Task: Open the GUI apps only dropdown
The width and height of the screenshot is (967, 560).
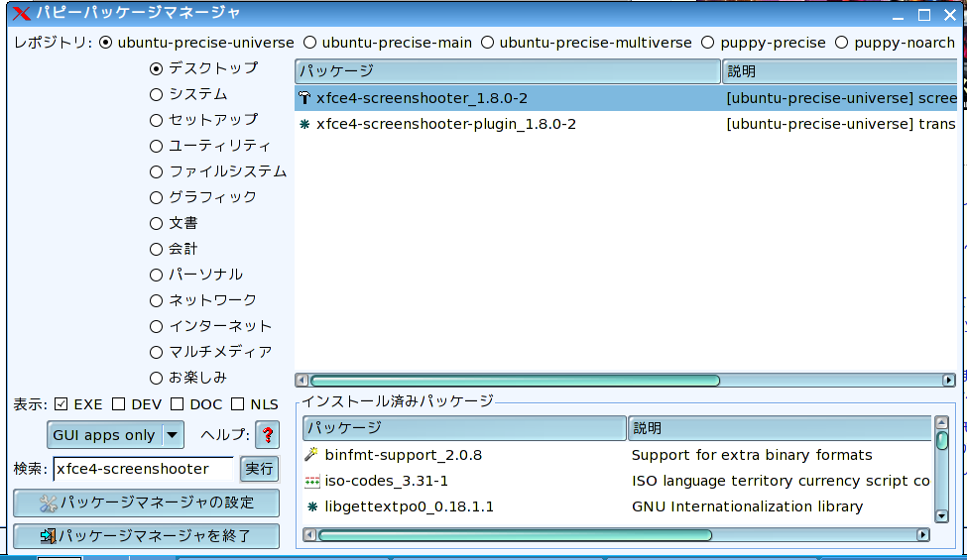Action: click(115, 435)
